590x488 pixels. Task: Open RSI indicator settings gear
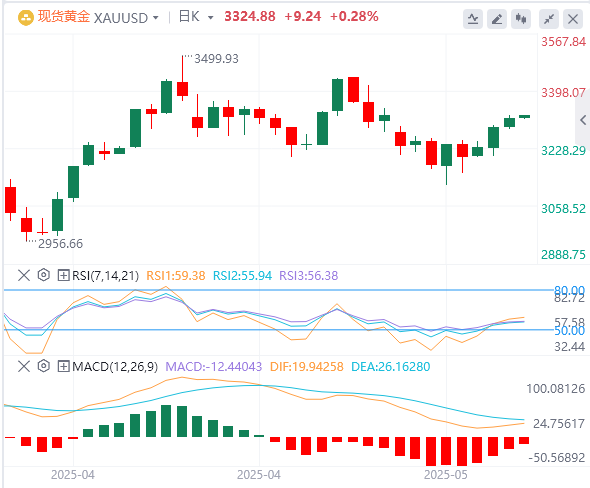point(44,275)
